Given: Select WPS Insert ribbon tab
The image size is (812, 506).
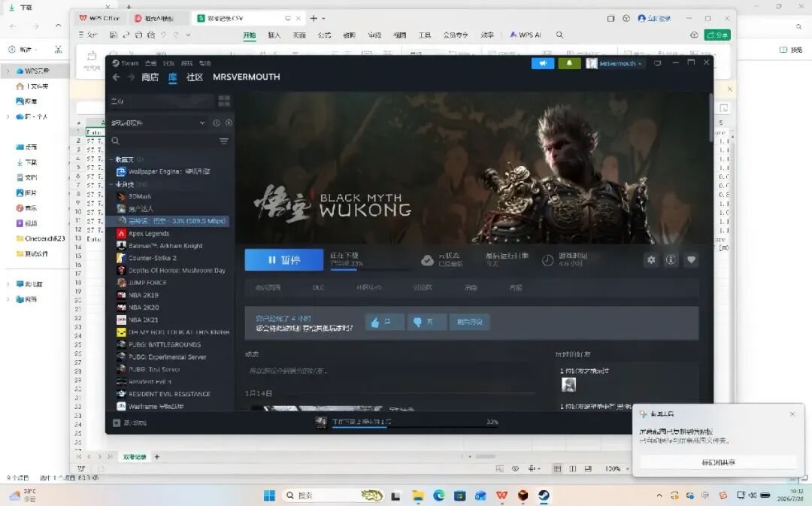Looking at the screenshot, I should coord(274,35).
